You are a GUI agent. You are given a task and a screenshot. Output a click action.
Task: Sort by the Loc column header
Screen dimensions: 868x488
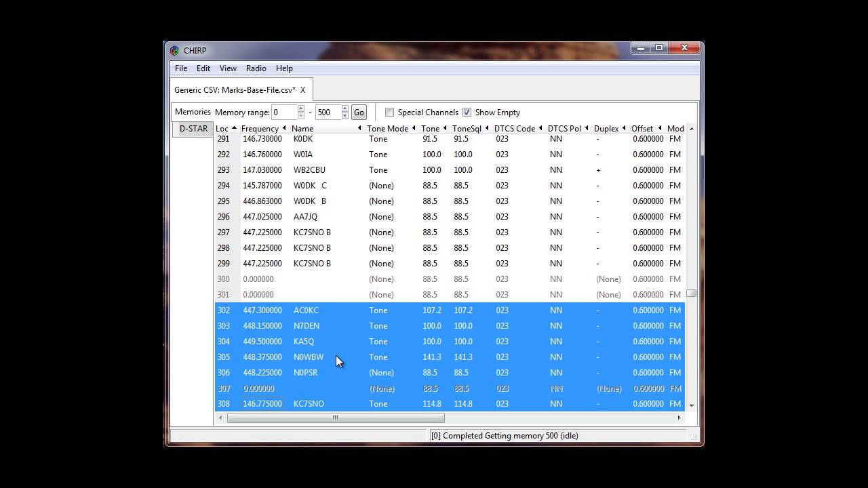226,129
